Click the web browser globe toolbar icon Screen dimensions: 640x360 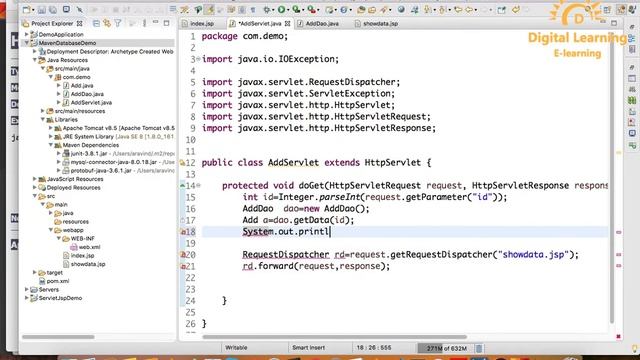point(401,9)
